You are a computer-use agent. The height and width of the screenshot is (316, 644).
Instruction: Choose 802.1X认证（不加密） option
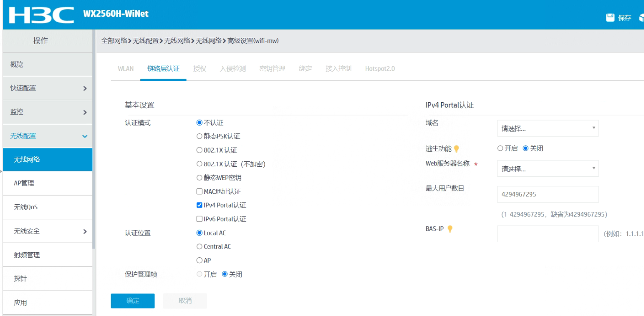pyautogui.click(x=199, y=164)
